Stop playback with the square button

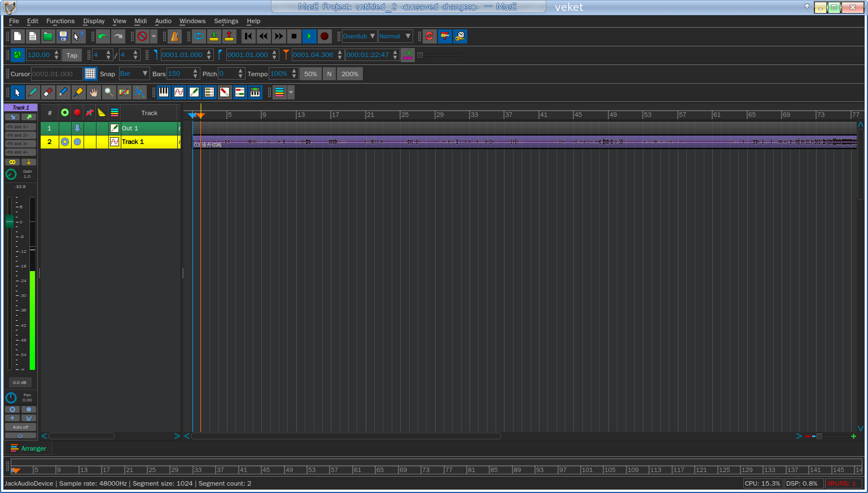(x=294, y=36)
